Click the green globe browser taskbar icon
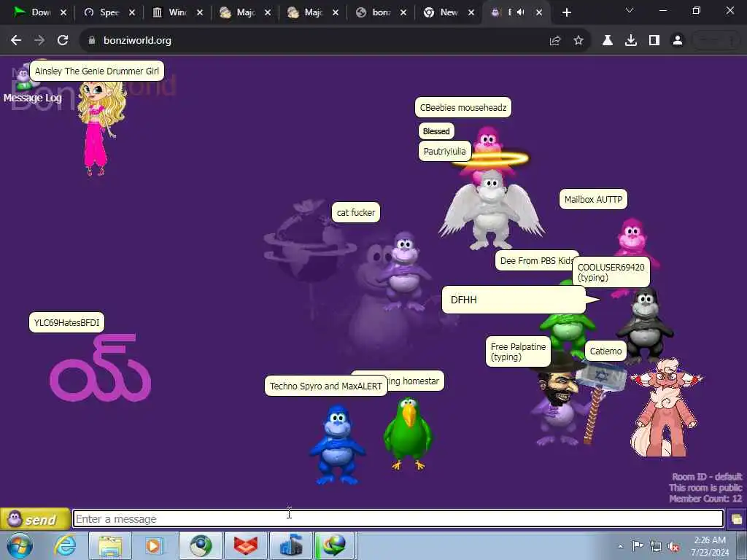This screenshot has height=560, width=747. pyautogui.click(x=201, y=545)
